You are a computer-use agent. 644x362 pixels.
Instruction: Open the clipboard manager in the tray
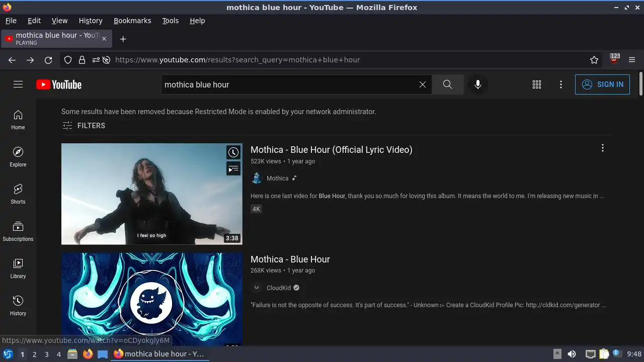tap(604, 354)
